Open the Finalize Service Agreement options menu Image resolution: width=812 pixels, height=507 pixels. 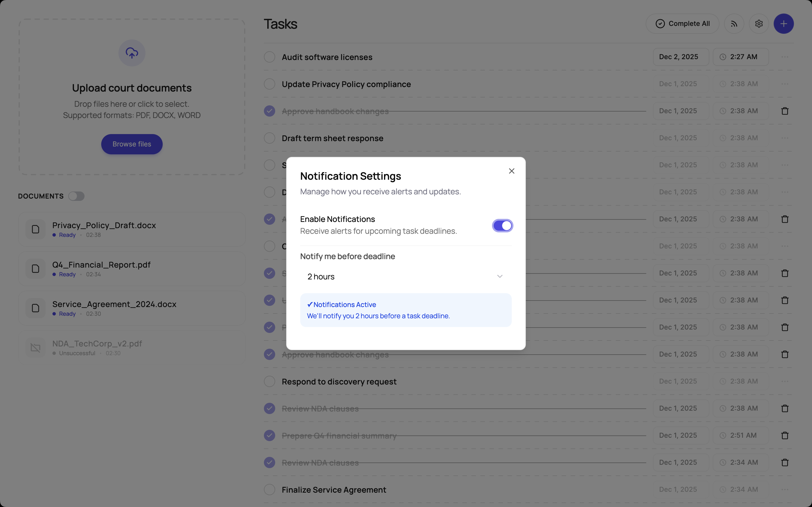tap(784, 490)
